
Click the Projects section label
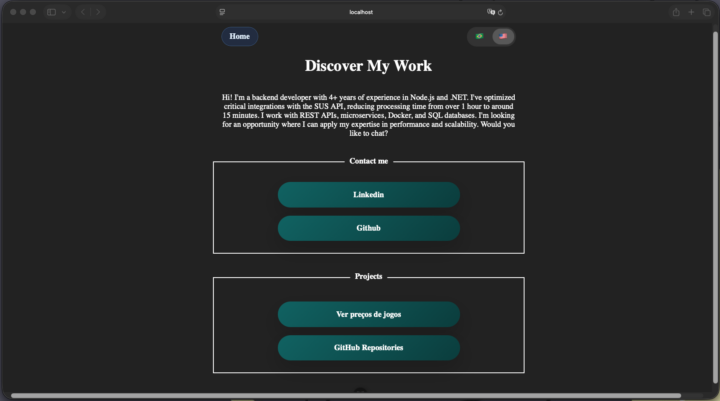pos(368,277)
